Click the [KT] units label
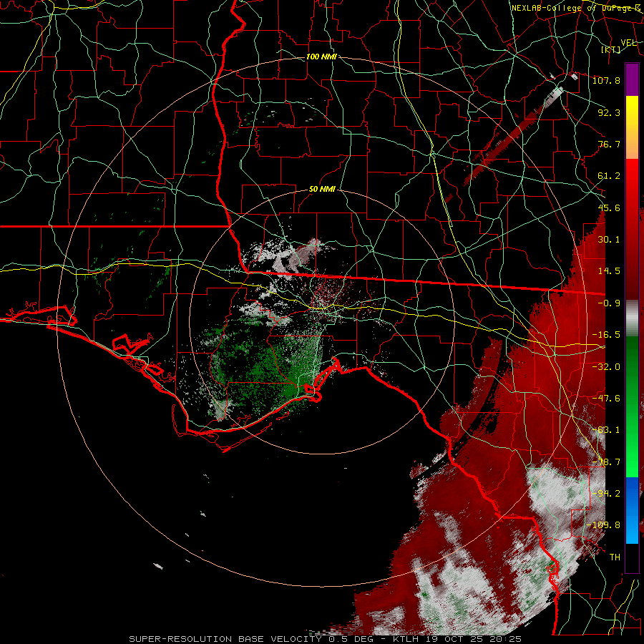Viewport: 644px width, 644px height. coord(611,49)
